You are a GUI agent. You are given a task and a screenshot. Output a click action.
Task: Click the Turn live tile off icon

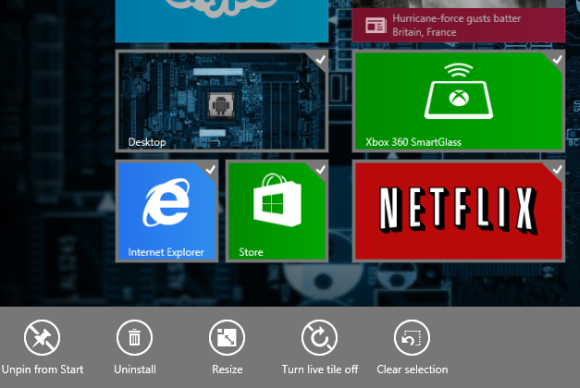pyautogui.click(x=319, y=337)
